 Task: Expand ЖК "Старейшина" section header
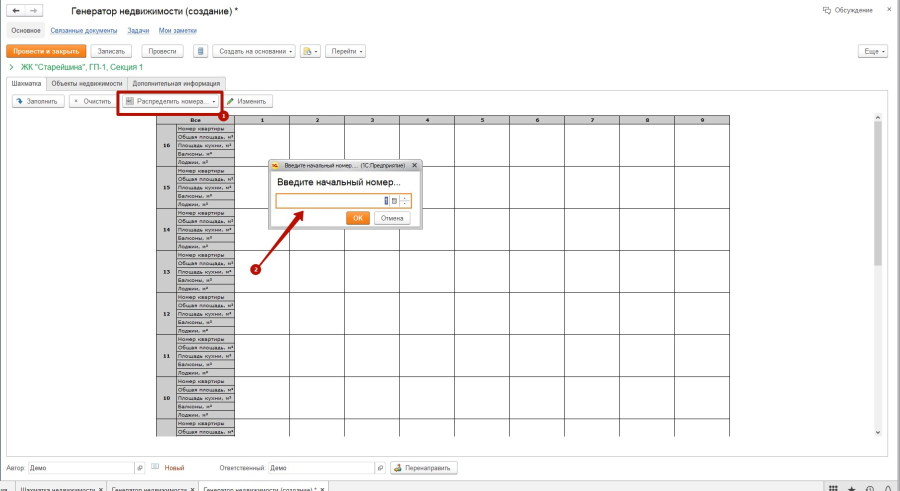click(10, 67)
